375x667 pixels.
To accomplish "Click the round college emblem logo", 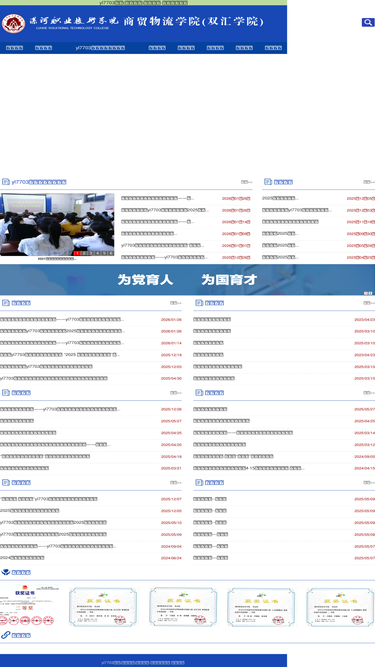I will pos(13,23).
